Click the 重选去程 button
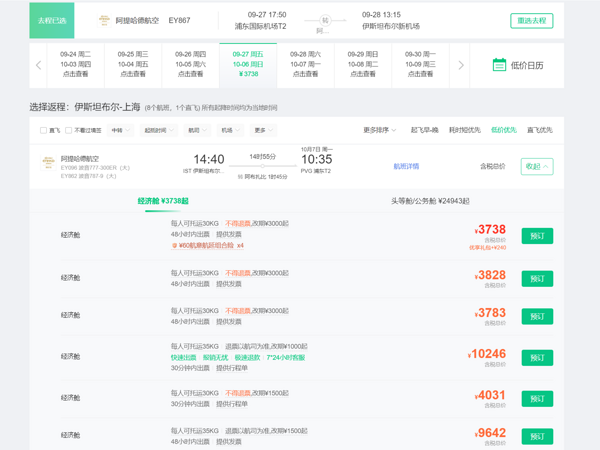 (532, 21)
